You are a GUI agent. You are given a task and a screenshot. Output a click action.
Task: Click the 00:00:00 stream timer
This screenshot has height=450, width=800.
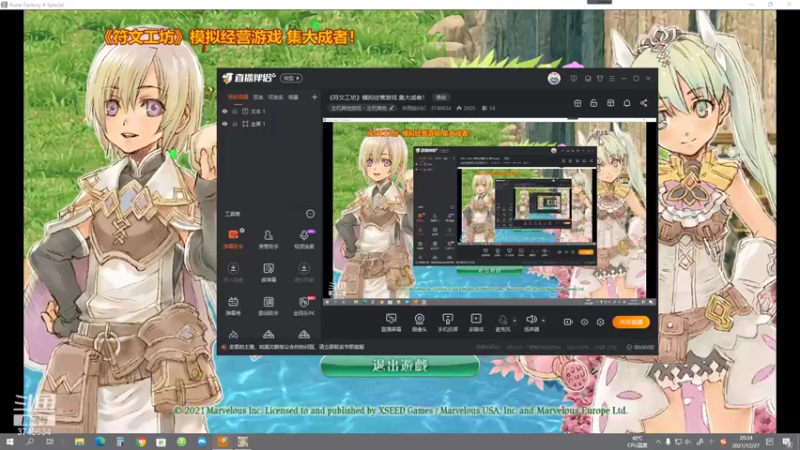pos(641,347)
